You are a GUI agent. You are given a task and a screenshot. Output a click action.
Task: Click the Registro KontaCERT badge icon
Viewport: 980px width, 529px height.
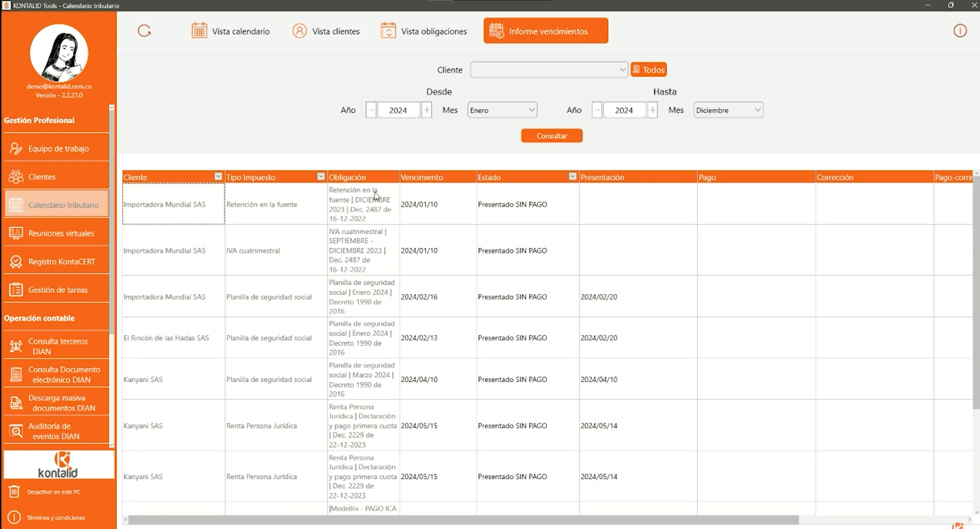pos(16,261)
